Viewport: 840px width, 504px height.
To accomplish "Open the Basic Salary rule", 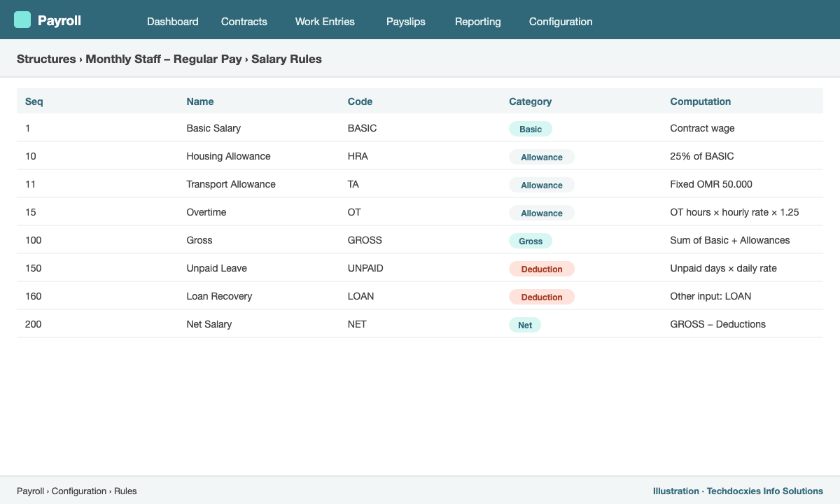I will (x=213, y=128).
